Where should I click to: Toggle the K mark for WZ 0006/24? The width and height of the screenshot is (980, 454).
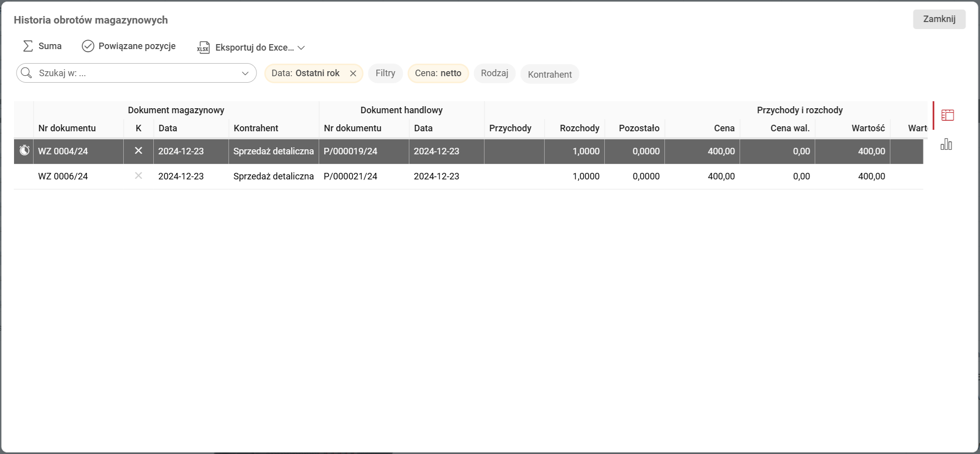(x=139, y=176)
